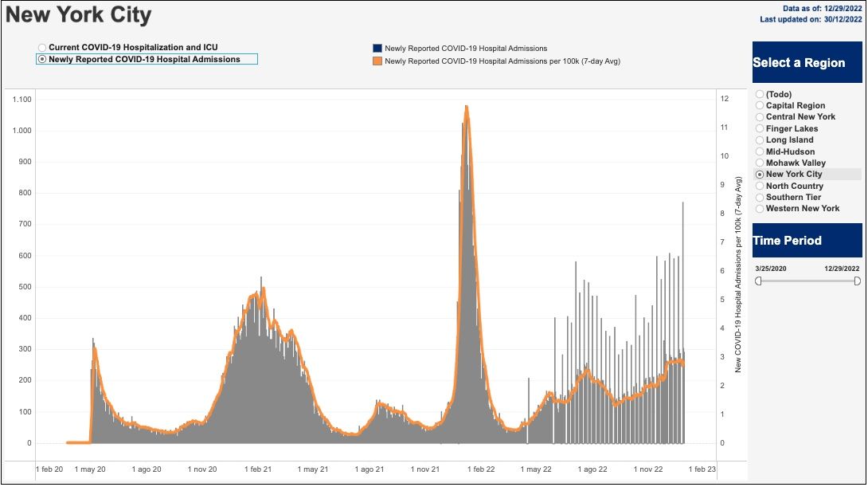Screen dimensions: 868x487
Task: Switch region to Long Island
Action: (x=760, y=139)
